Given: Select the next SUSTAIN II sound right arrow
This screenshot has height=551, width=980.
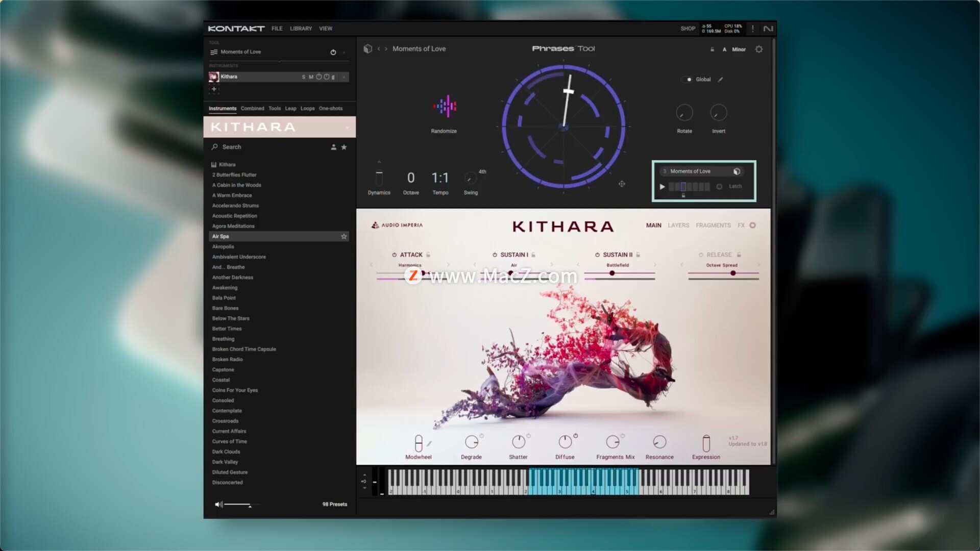Looking at the screenshot, I should pyautogui.click(x=655, y=265).
